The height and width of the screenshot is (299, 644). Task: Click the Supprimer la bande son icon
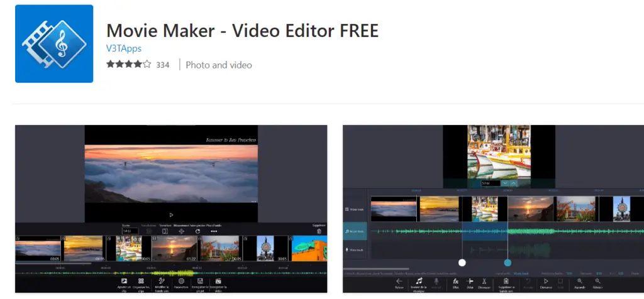click(x=506, y=281)
